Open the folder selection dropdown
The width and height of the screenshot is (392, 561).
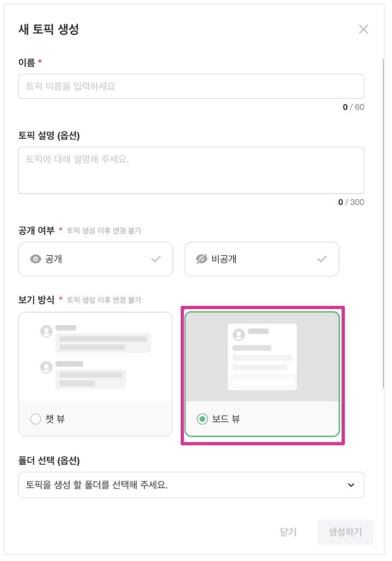pos(191,485)
